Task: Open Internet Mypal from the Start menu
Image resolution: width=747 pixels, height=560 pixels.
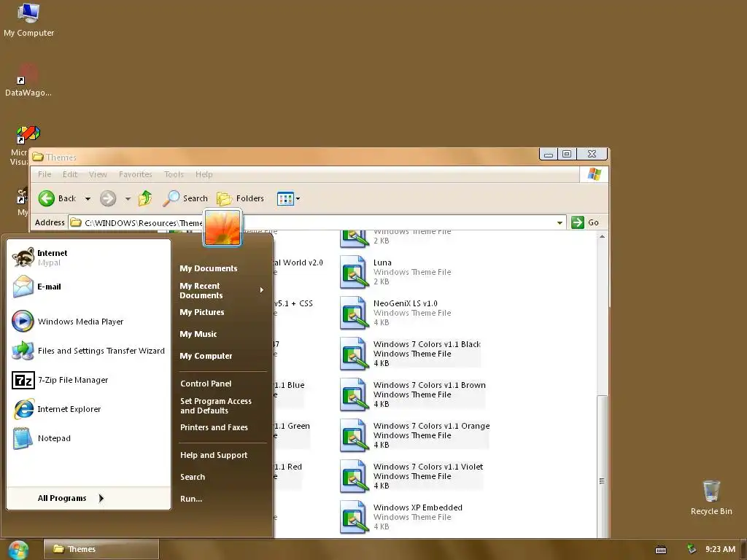Action: [88, 257]
